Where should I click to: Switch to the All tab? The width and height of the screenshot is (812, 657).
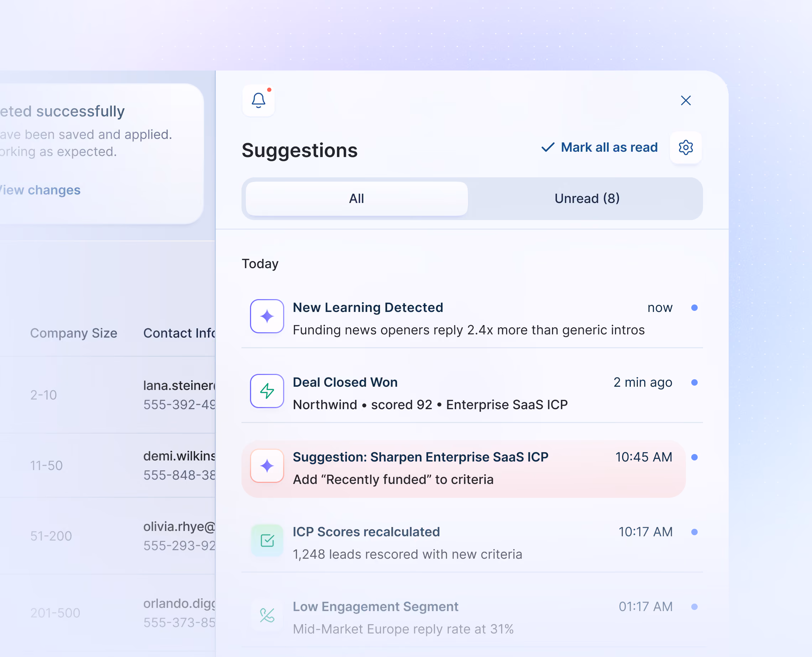click(356, 198)
